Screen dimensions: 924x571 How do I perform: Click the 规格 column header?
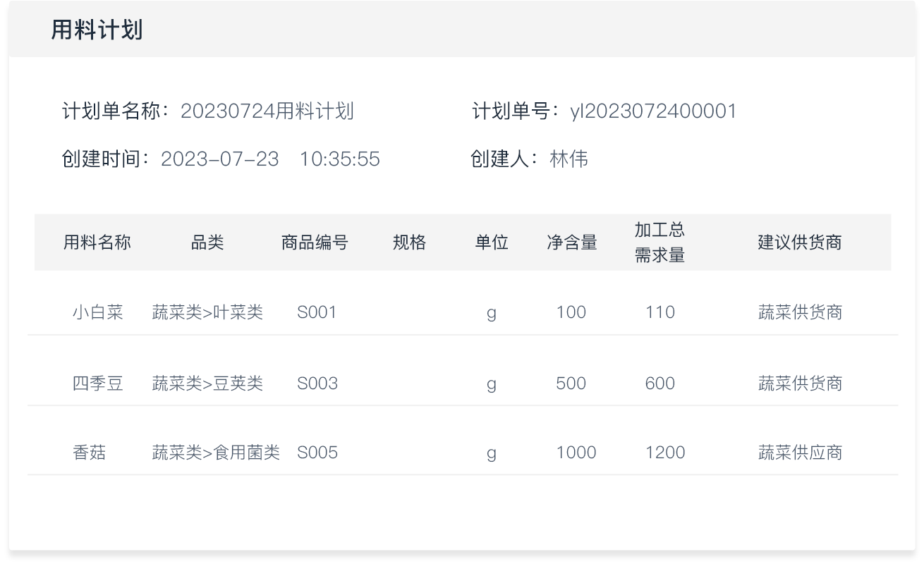[x=409, y=243]
